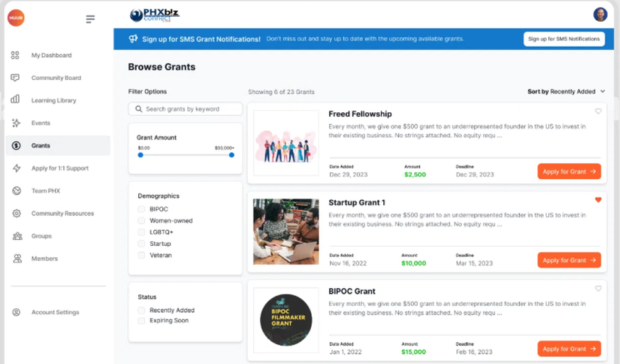The height and width of the screenshot is (364, 620).
Task: Open Account Settings
Action: [58, 312]
